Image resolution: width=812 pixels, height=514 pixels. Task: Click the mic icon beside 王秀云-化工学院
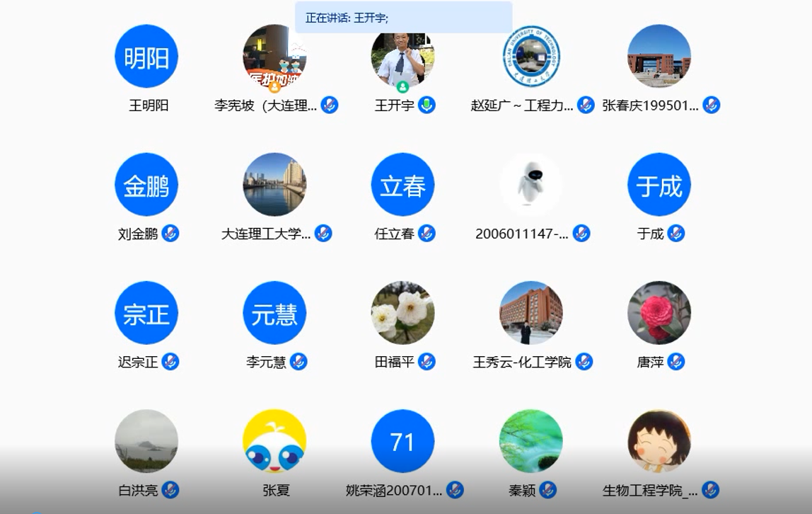[584, 362]
